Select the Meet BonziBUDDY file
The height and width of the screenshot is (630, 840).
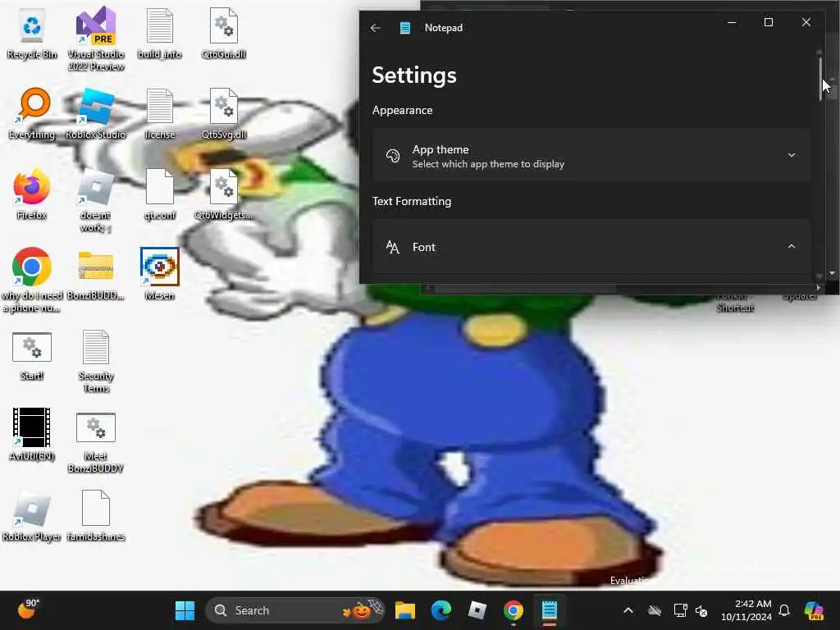pos(96,442)
